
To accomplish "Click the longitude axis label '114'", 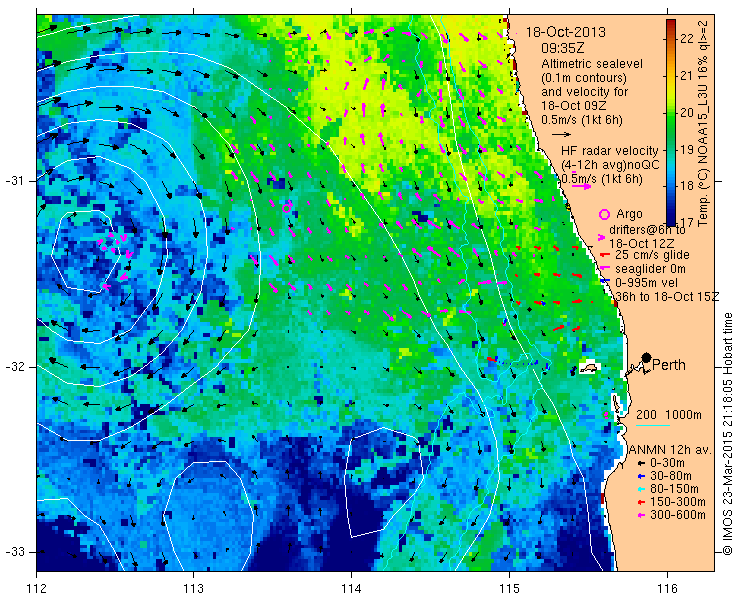I will click(351, 589).
